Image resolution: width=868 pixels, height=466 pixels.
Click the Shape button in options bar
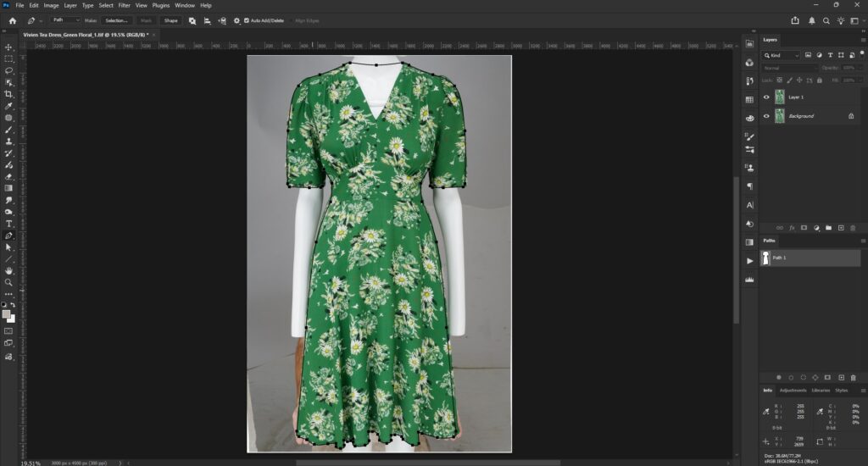171,20
